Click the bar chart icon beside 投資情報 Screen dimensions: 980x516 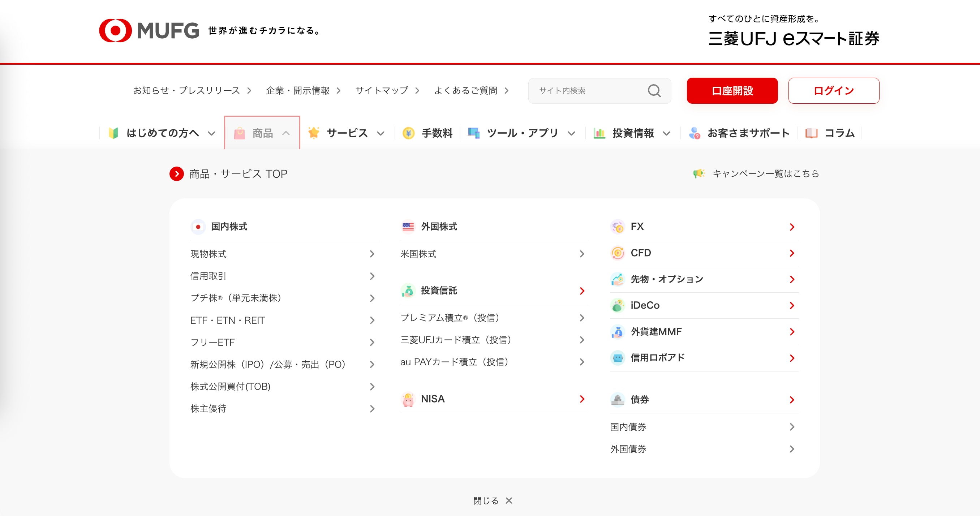pyautogui.click(x=599, y=133)
